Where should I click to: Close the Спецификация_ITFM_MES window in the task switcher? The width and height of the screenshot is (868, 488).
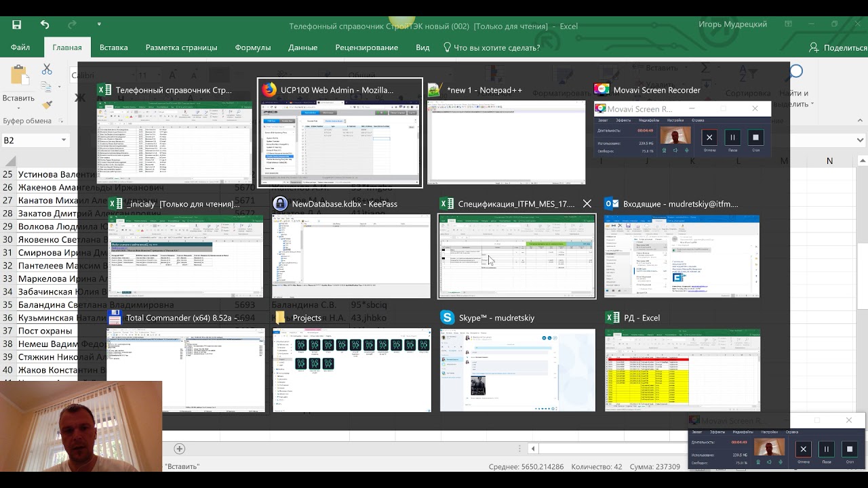(587, 203)
